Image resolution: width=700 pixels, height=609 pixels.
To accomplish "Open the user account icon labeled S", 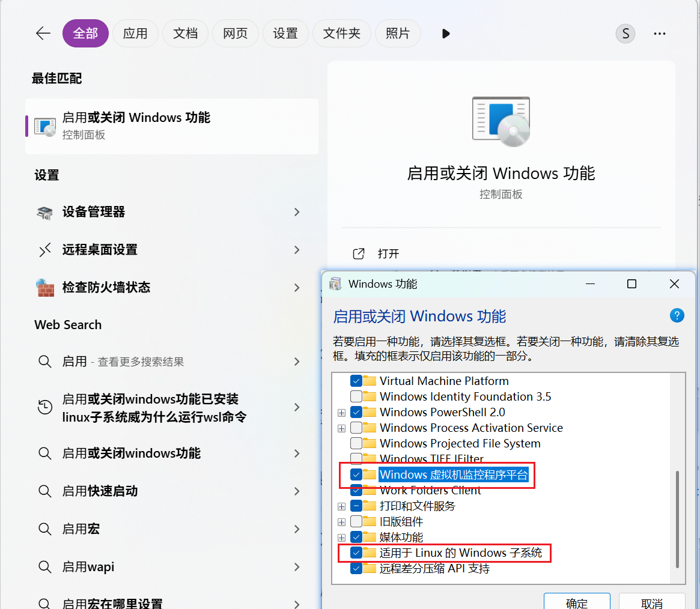I will point(625,34).
